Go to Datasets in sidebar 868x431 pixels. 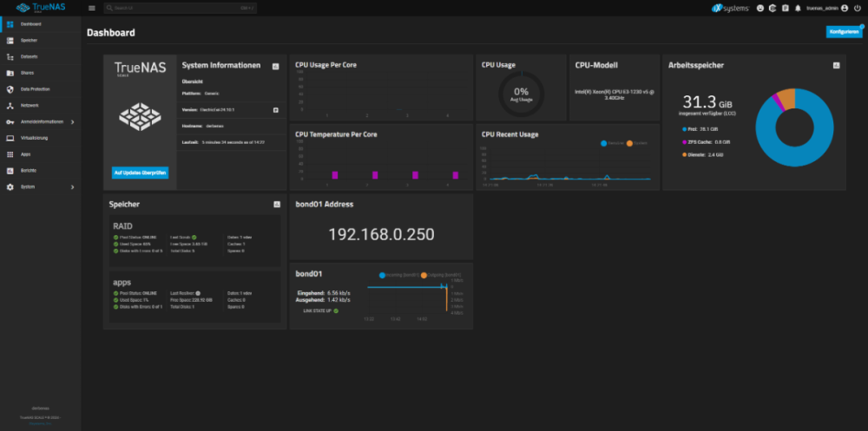click(29, 56)
